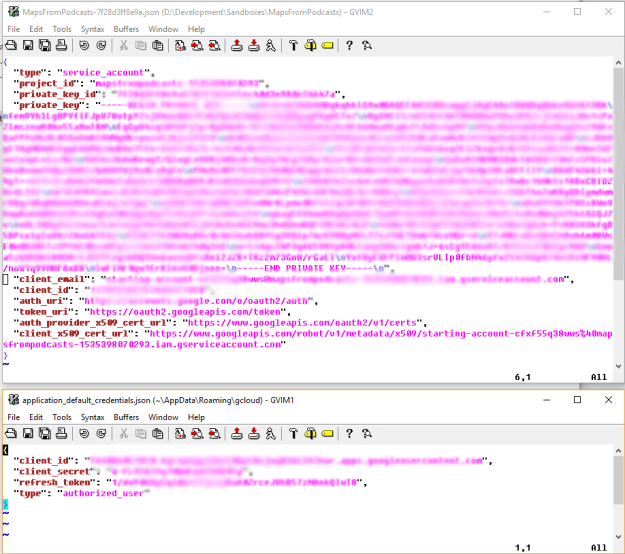Viewport: 625px width, 554px height.
Task: Open the Syntax menu in top GVIM2 window
Action: pyautogui.click(x=92, y=29)
